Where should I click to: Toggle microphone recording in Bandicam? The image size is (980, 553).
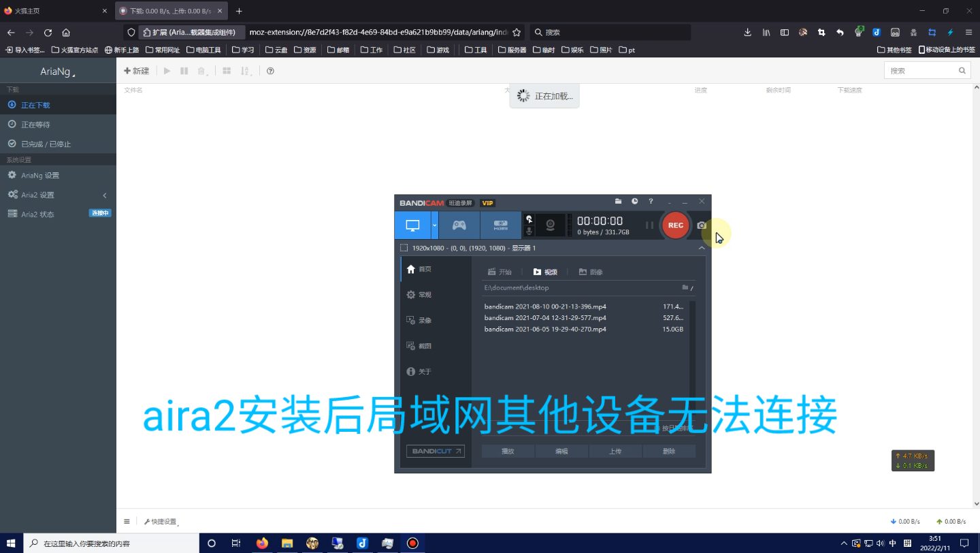coord(529,232)
